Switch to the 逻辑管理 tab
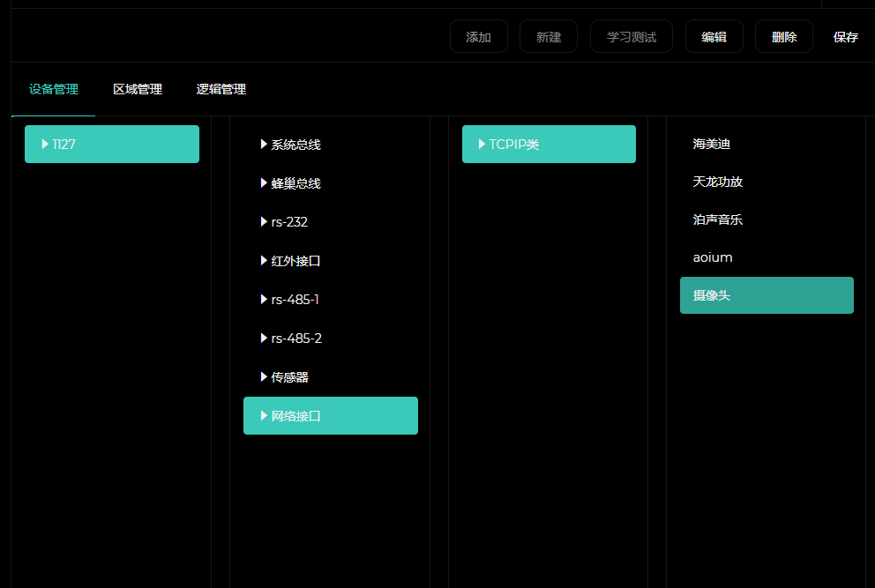875x588 pixels. point(221,89)
